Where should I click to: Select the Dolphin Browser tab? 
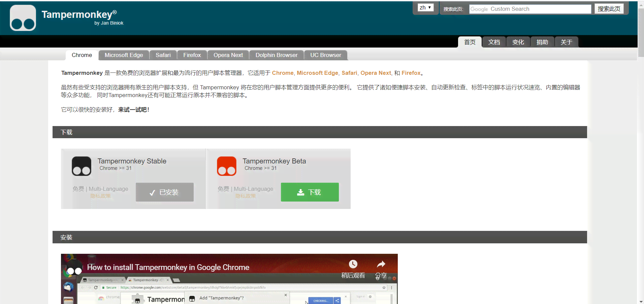[277, 55]
